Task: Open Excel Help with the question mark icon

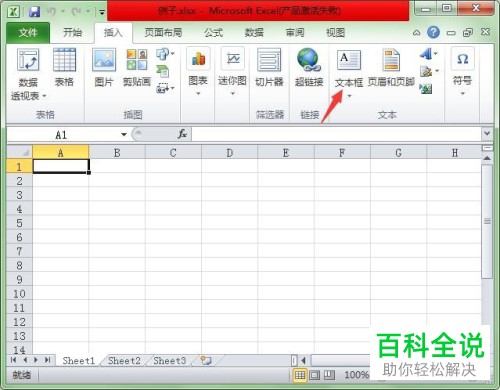Action: point(433,32)
